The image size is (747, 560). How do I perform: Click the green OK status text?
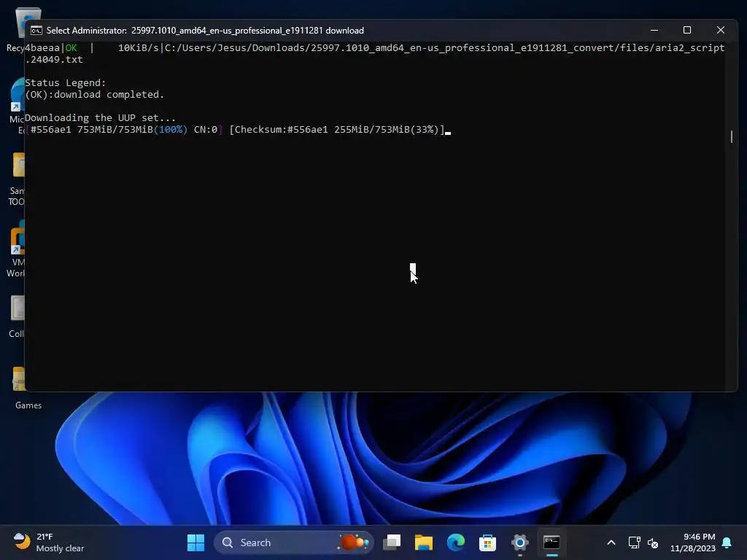pyautogui.click(x=71, y=47)
